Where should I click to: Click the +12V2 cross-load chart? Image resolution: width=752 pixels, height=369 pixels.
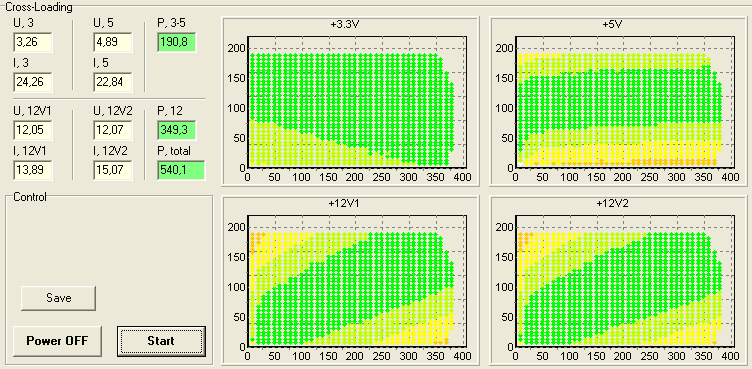click(x=618, y=280)
